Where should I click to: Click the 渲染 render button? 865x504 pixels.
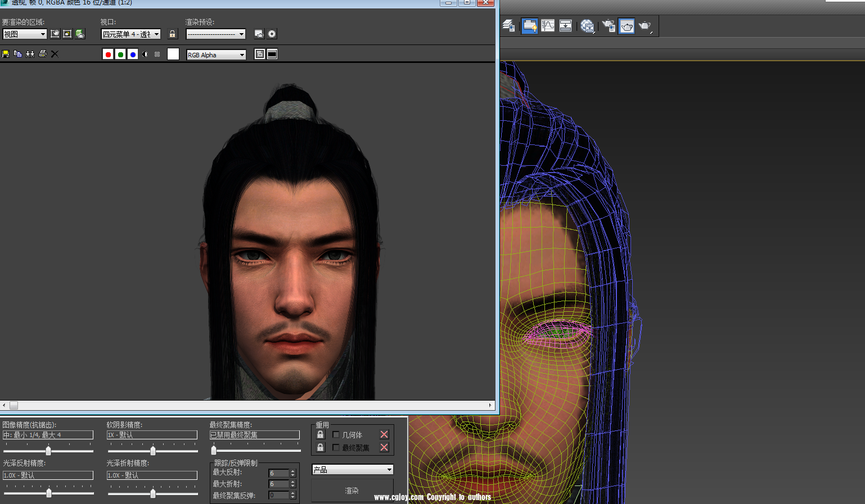tap(352, 491)
